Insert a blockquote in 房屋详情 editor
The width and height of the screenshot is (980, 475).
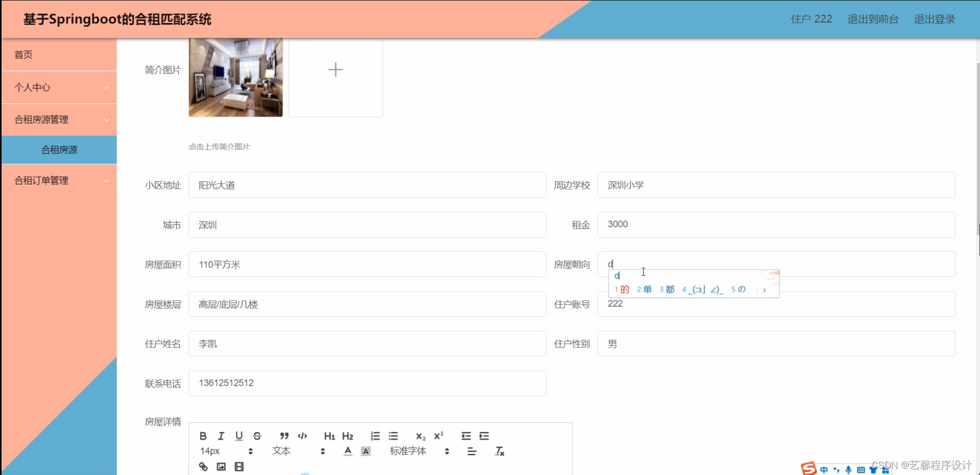(284, 436)
